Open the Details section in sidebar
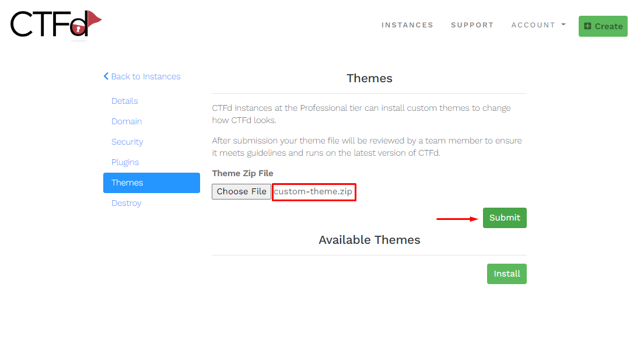 point(125,101)
